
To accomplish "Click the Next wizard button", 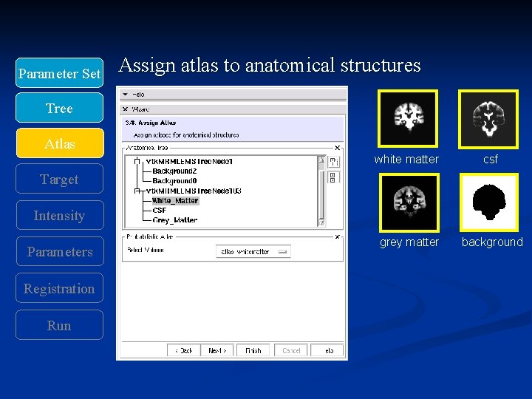I will click(x=217, y=350).
